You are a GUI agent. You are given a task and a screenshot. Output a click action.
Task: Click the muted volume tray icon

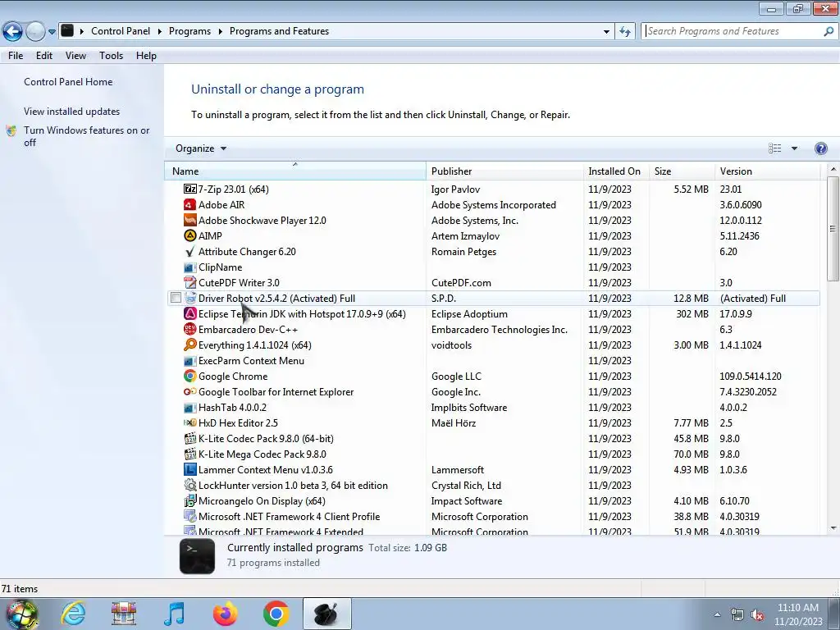(757, 614)
